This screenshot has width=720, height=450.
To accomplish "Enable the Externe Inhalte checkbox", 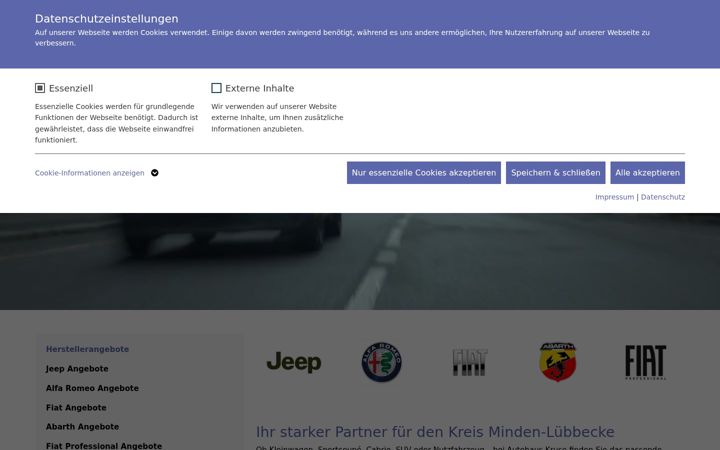I will coord(216,88).
